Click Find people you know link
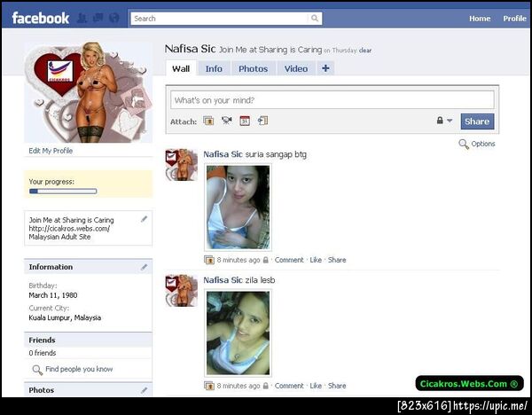Viewport: 532px width, 415px height. point(79,369)
